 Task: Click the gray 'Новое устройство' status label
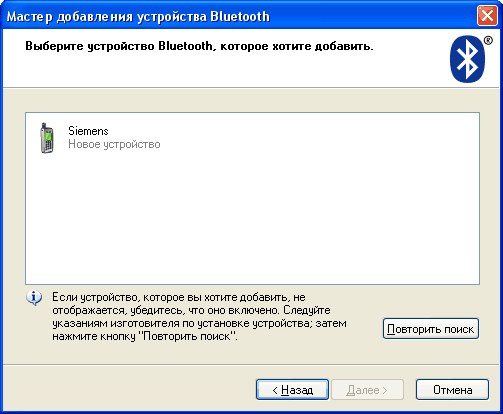[x=114, y=144]
